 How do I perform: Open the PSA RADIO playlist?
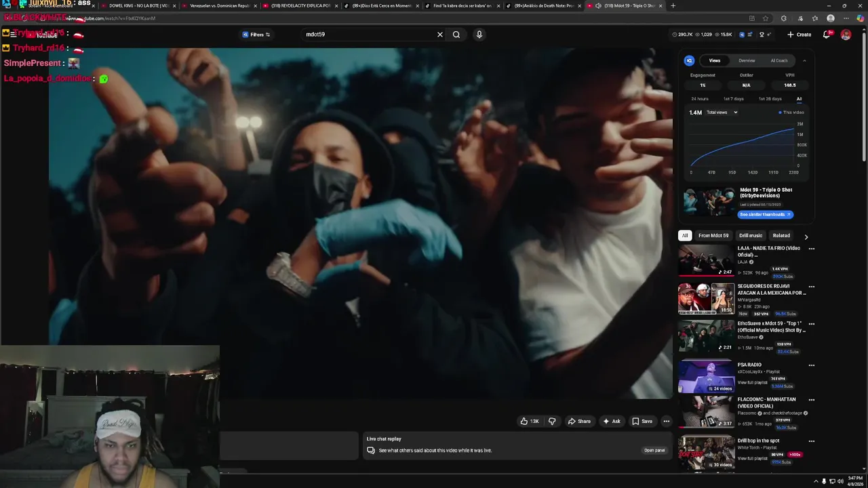coord(749,365)
